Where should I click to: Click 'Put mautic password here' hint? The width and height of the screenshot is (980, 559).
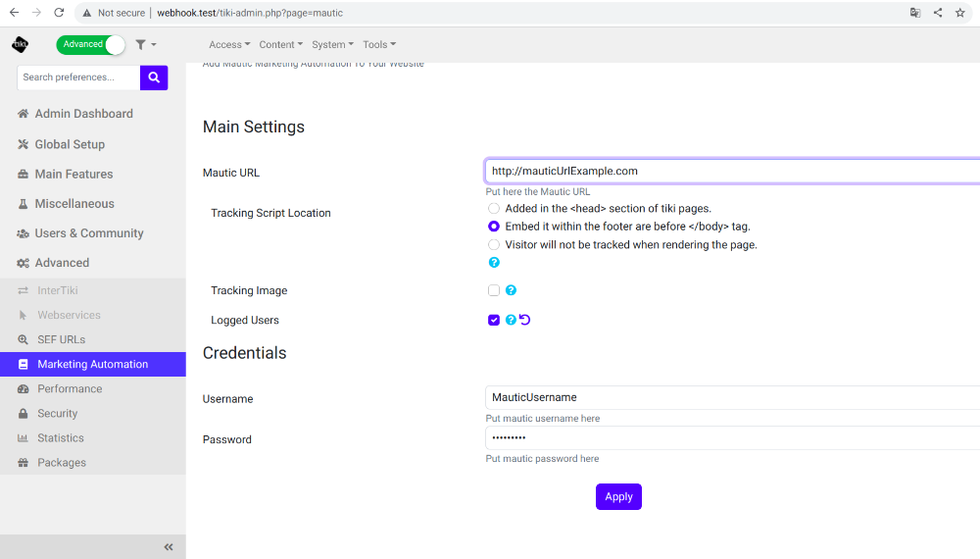tap(543, 459)
